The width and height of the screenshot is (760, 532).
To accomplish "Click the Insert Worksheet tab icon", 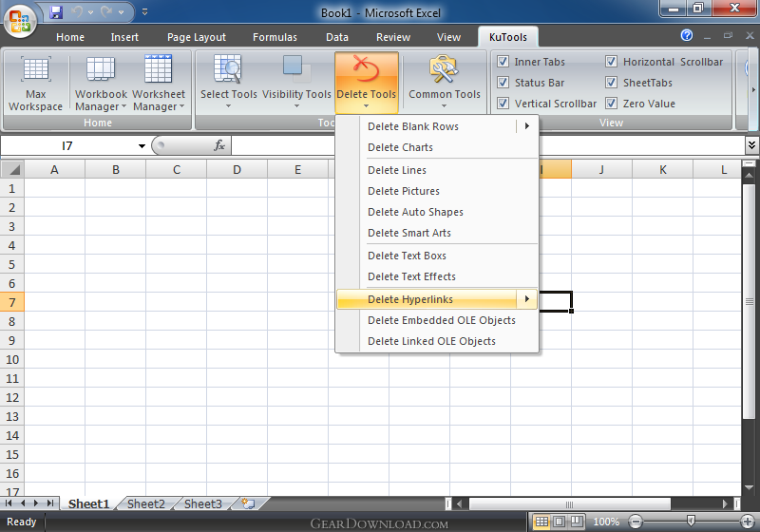I will pos(248,503).
